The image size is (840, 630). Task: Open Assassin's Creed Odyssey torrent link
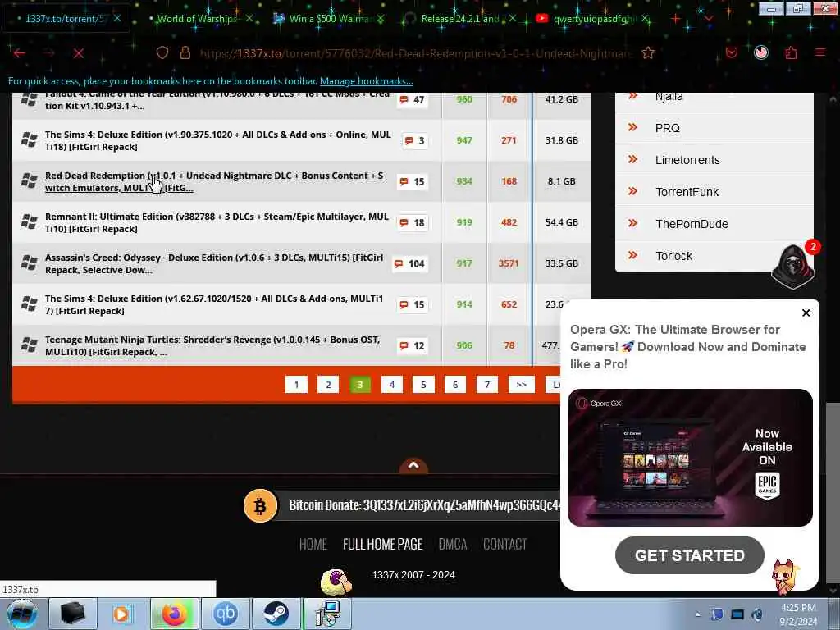pyautogui.click(x=214, y=263)
